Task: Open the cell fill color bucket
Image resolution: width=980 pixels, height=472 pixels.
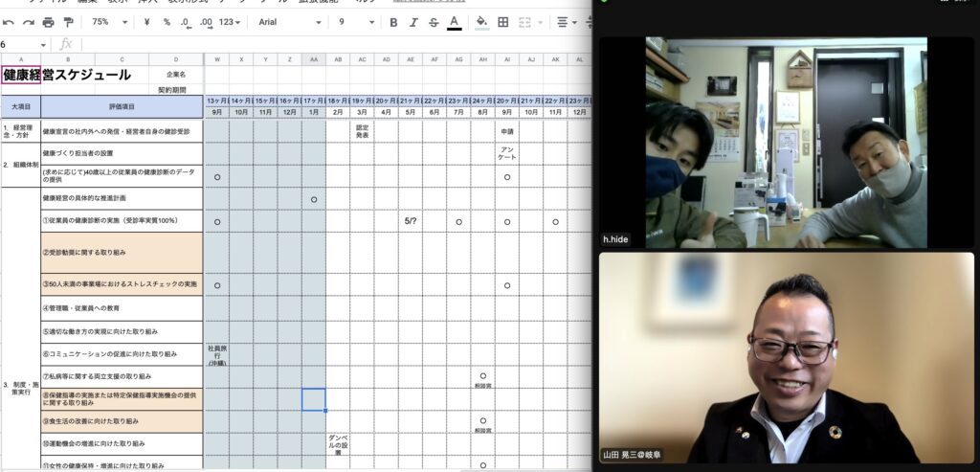Action: pyautogui.click(x=482, y=23)
